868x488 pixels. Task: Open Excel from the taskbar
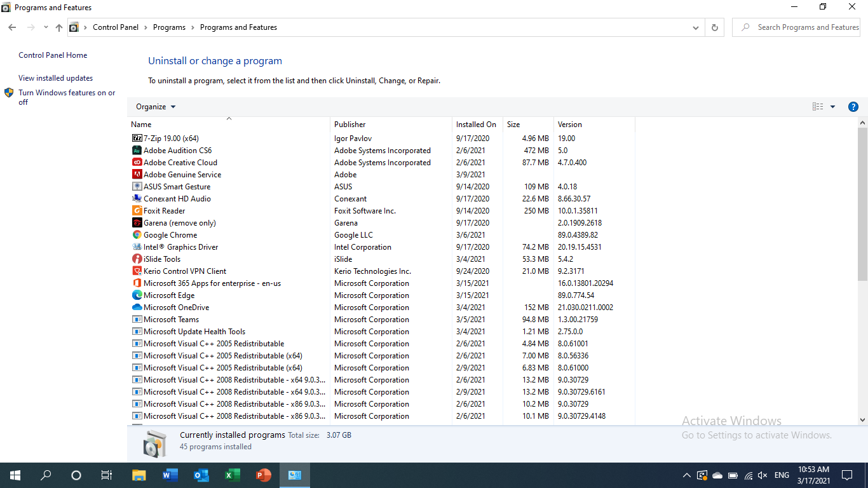click(232, 475)
